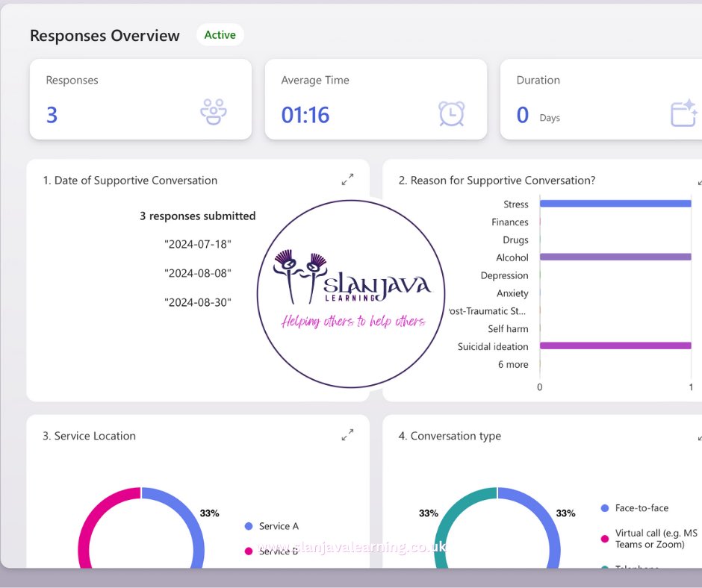Select the "2024-08-30" response date

(x=197, y=302)
